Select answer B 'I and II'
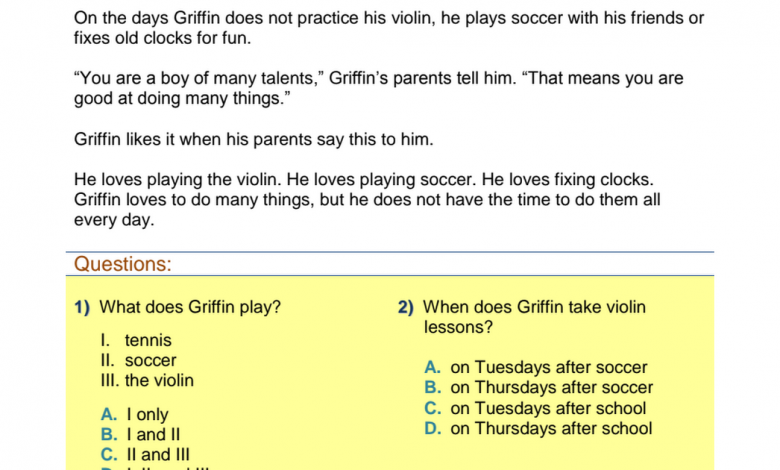The width and height of the screenshot is (780, 470). coord(140,434)
